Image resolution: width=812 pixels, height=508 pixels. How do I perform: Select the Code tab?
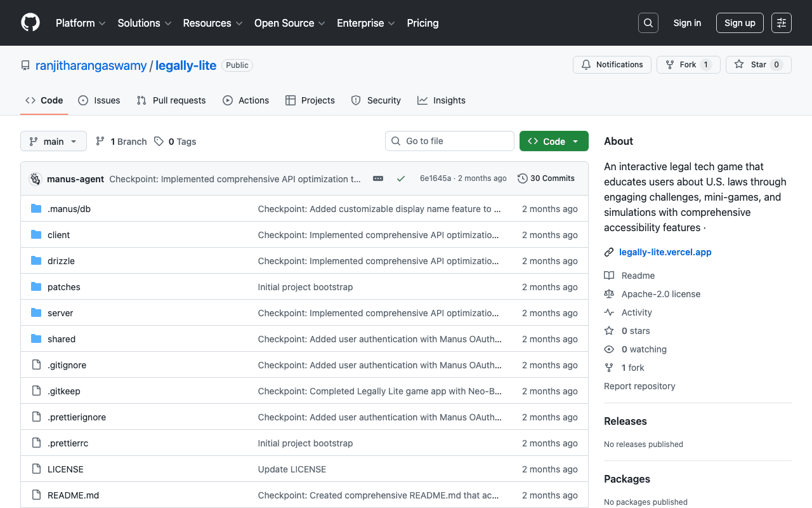click(x=44, y=100)
